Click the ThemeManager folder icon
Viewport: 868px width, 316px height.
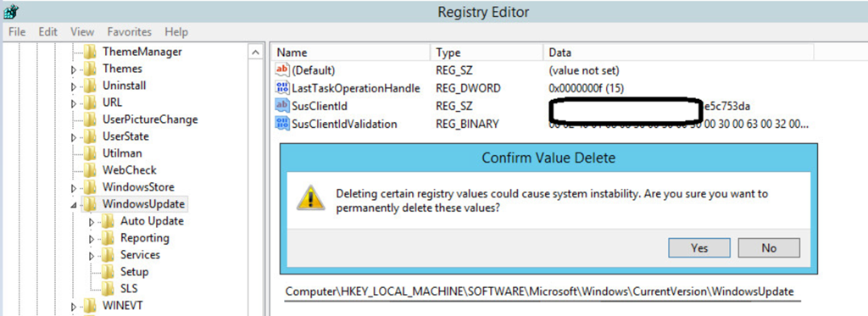pos(91,52)
